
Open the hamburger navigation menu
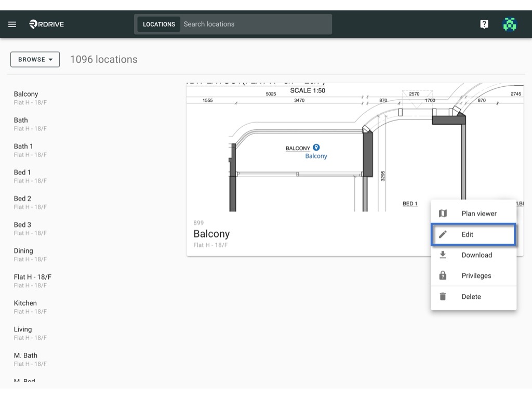tap(12, 24)
